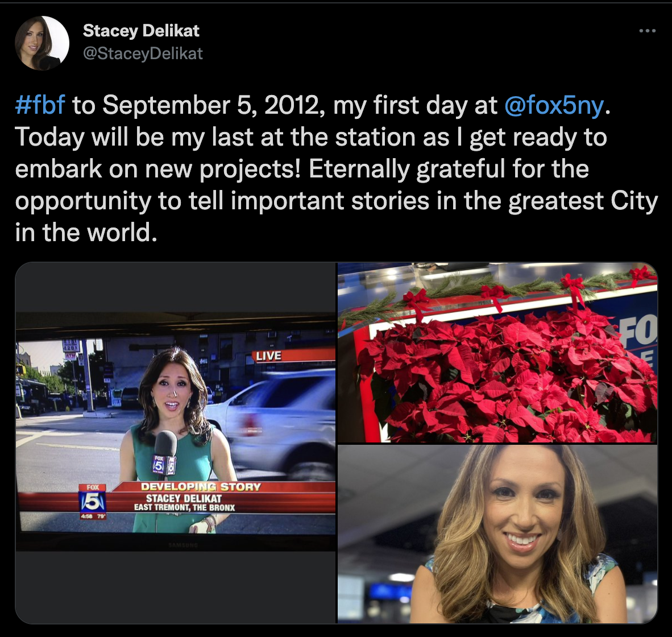Follow the #fbf hashtag link
This screenshot has height=637, width=672.
pos(40,105)
